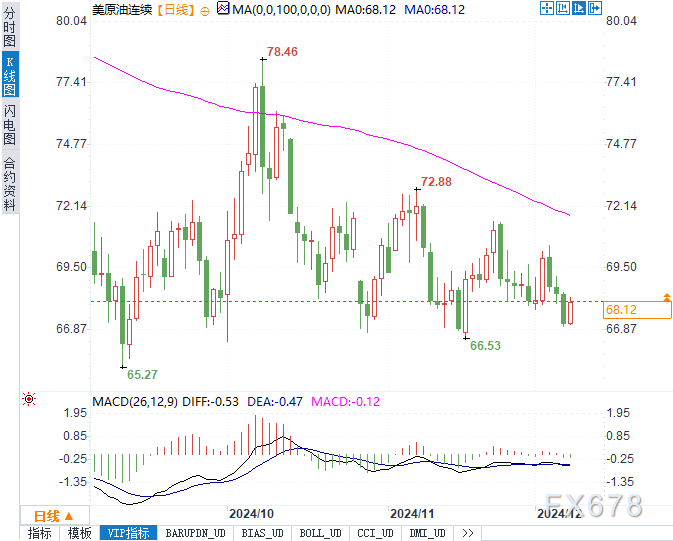Open 合约资料 sidebar panel

click(x=10, y=184)
